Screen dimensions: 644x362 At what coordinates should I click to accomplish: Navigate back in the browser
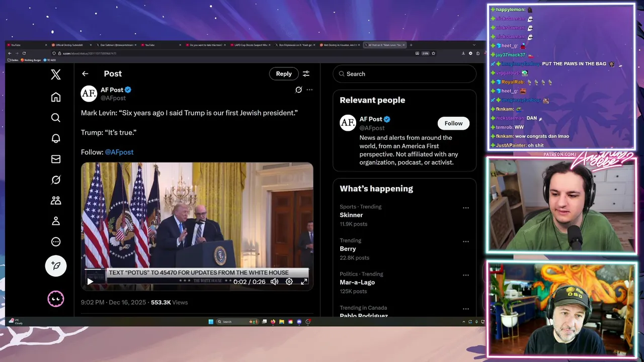[x=10, y=53]
